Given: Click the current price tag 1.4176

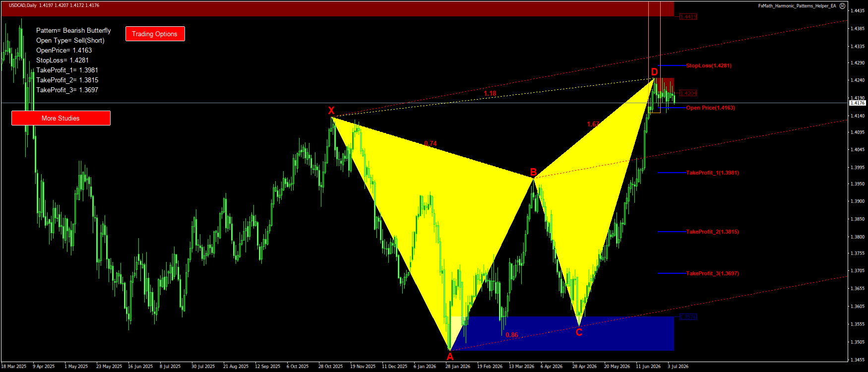Looking at the screenshot, I should coord(858,103).
